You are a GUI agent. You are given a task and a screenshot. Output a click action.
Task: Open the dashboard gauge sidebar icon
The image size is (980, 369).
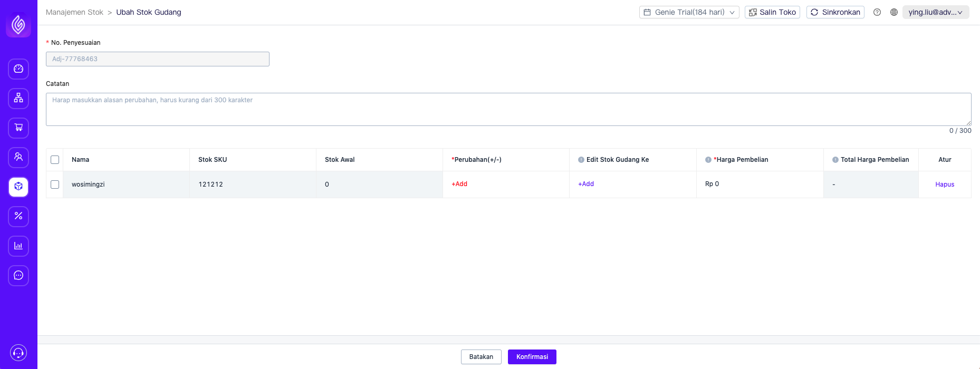(x=18, y=69)
